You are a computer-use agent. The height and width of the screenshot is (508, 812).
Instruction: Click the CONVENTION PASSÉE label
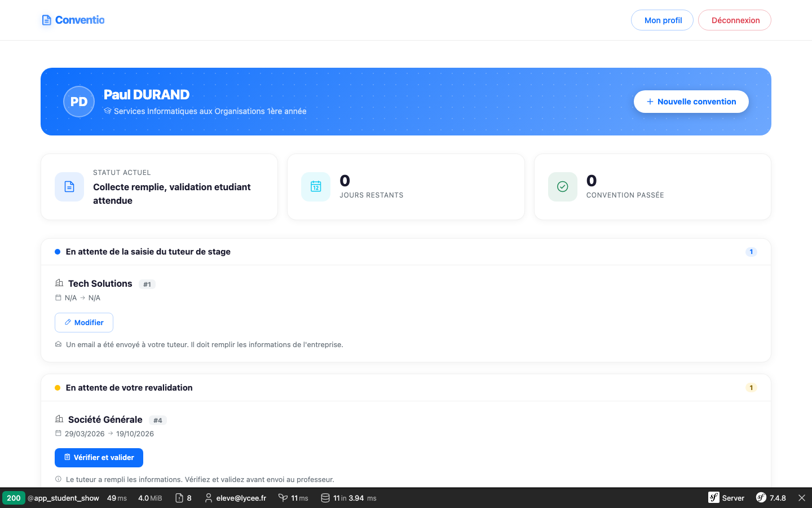(x=625, y=195)
